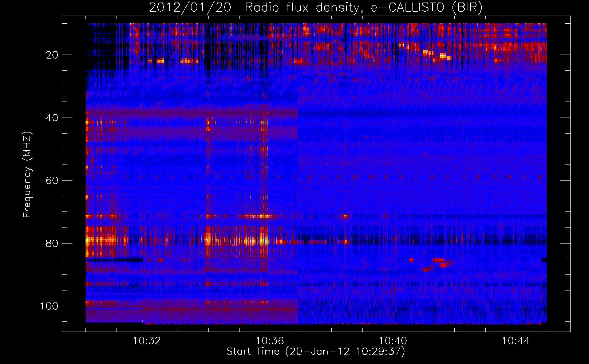Click the 10:32 time tick label
The width and height of the screenshot is (589, 364).
tap(147, 341)
